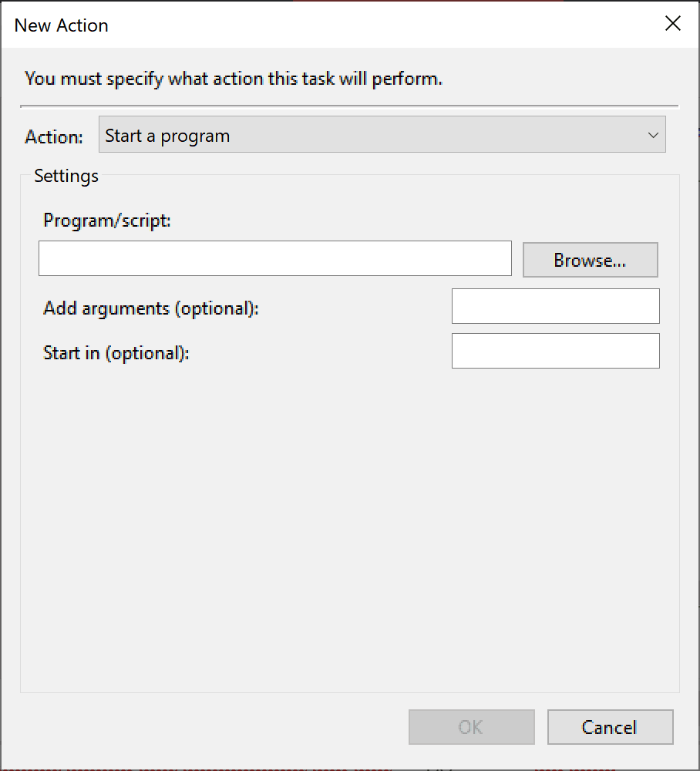Click the "Action:" label
The height and width of the screenshot is (771, 700).
tap(54, 136)
